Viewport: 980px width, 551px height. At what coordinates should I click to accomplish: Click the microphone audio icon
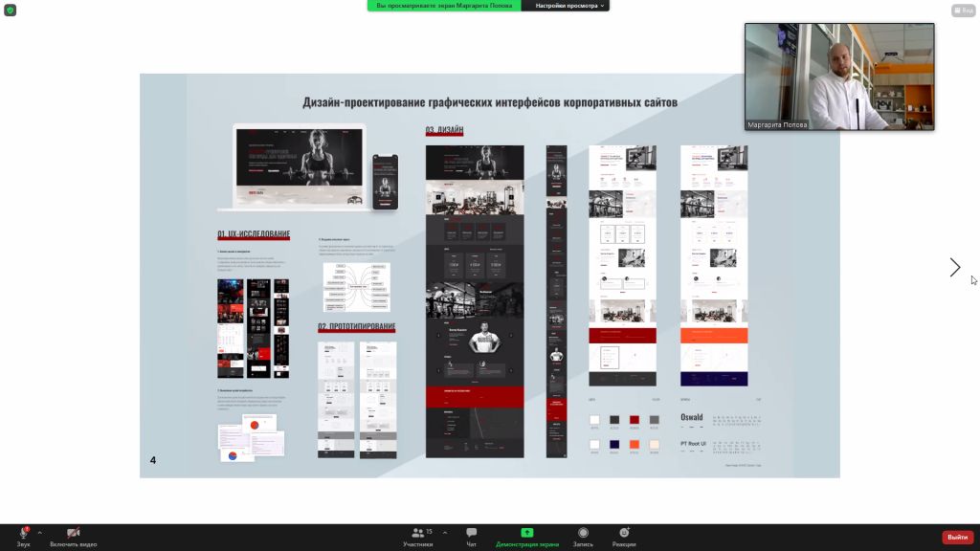[x=23, y=532]
